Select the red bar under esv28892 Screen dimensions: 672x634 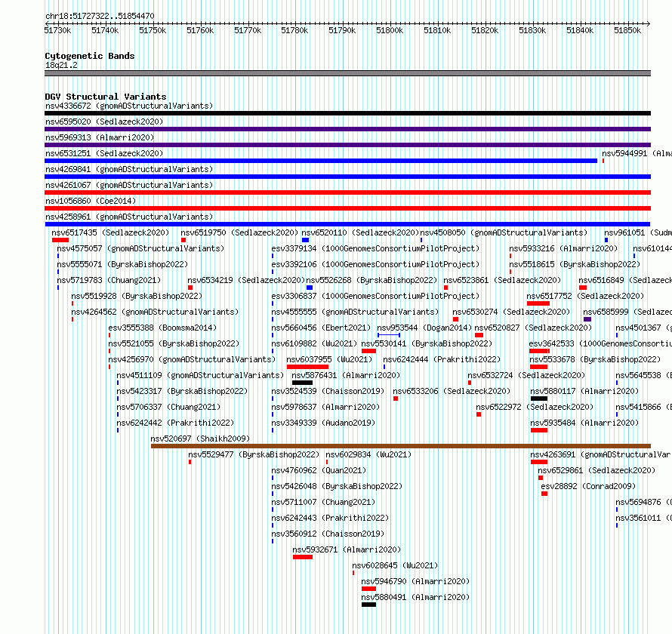(x=544, y=494)
